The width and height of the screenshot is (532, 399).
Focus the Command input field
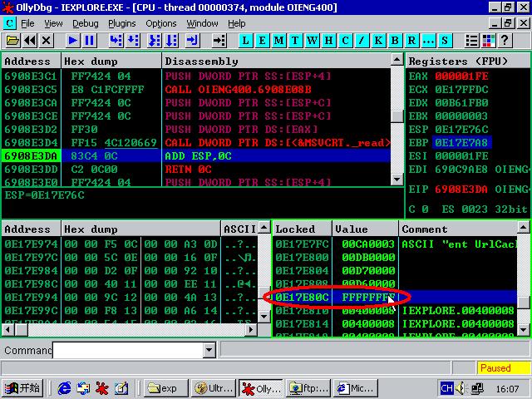pos(129,349)
